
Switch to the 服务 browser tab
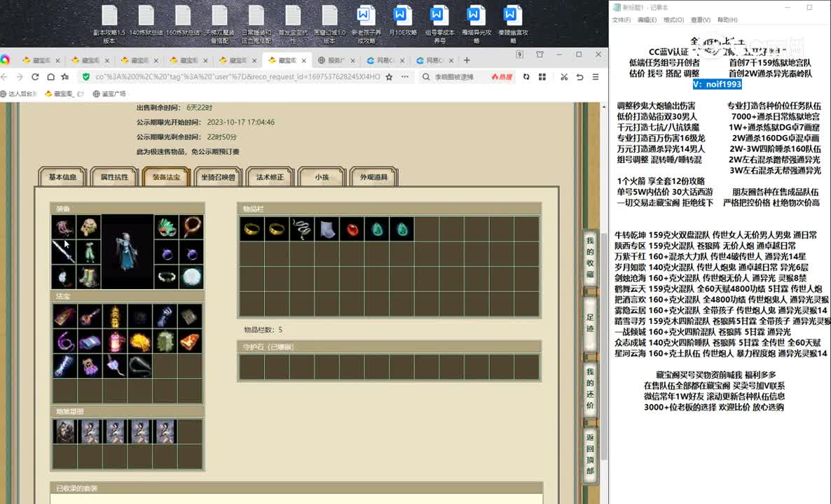tap(336, 60)
